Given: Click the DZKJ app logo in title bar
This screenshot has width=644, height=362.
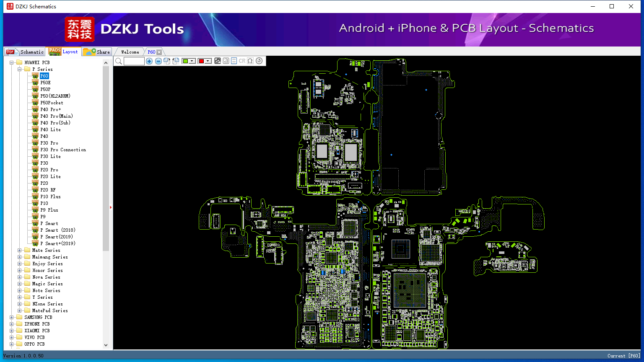Looking at the screenshot, I should pos(10,6).
